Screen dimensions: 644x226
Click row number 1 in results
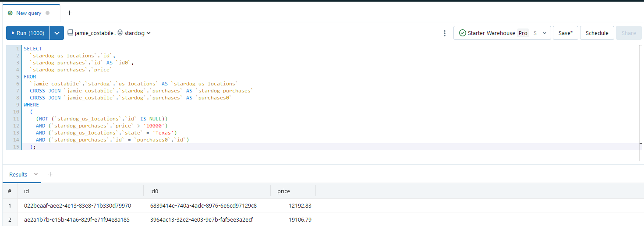click(x=10, y=205)
